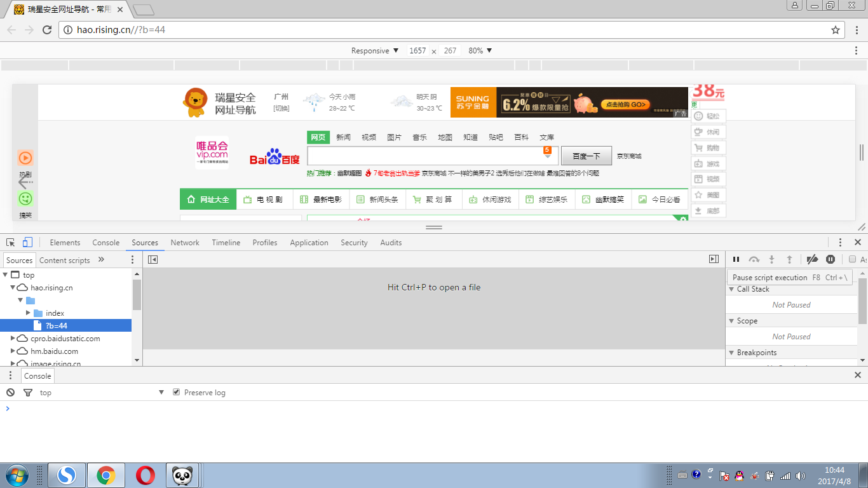Image resolution: width=868 pixels, height=488 pixels.
Task: Open the Responsive device dropdown
Action: (x=375, y=50)
